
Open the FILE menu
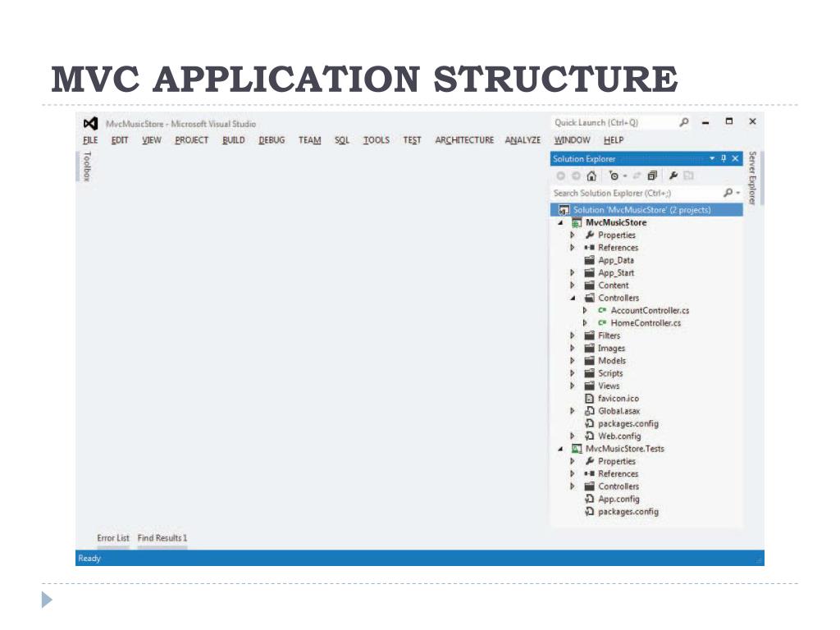(x=90, y=140)
